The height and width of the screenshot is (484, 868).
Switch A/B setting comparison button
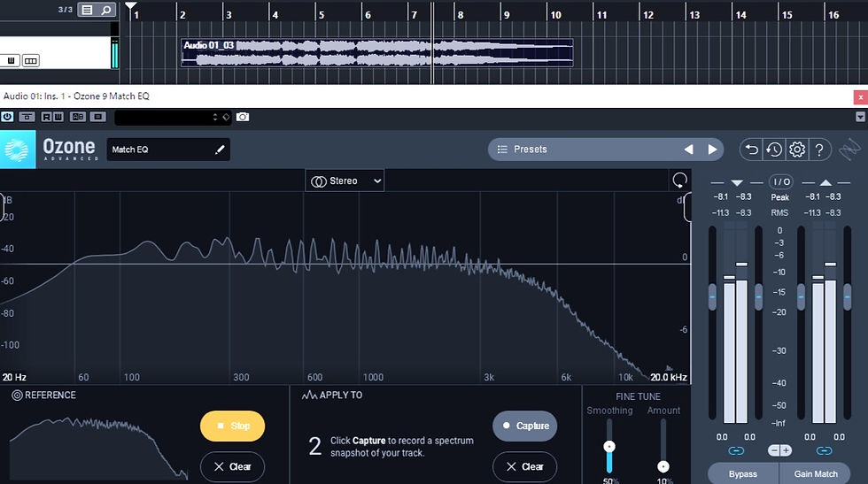point(78,117)
